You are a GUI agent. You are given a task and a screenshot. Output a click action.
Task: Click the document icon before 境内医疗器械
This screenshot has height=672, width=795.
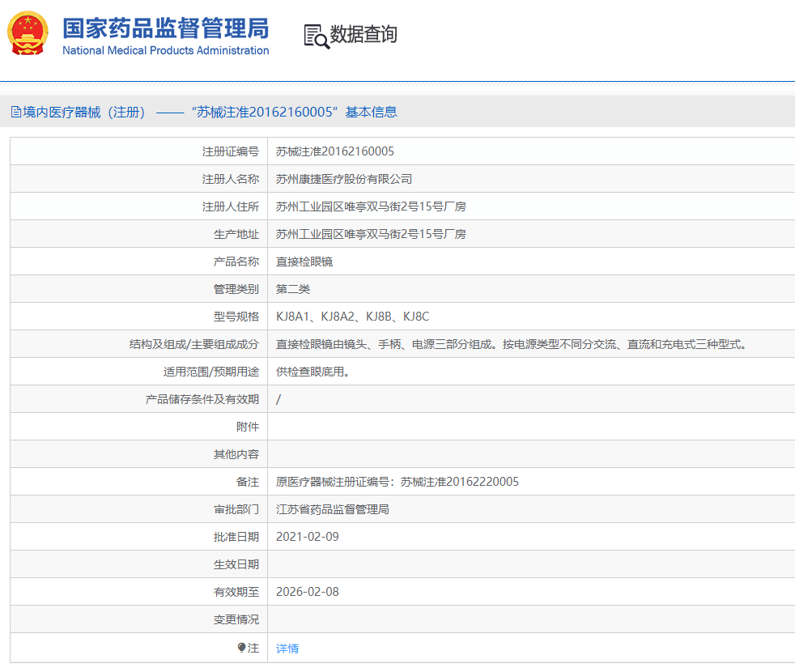click(15, 112)
